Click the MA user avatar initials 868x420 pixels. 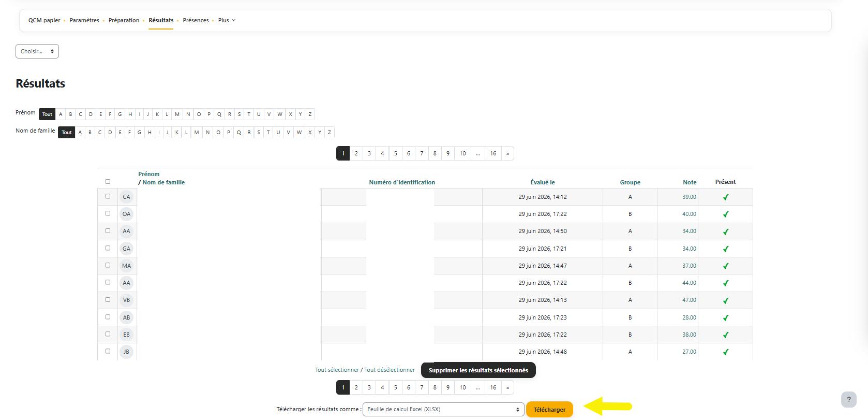tap(126, 266)
